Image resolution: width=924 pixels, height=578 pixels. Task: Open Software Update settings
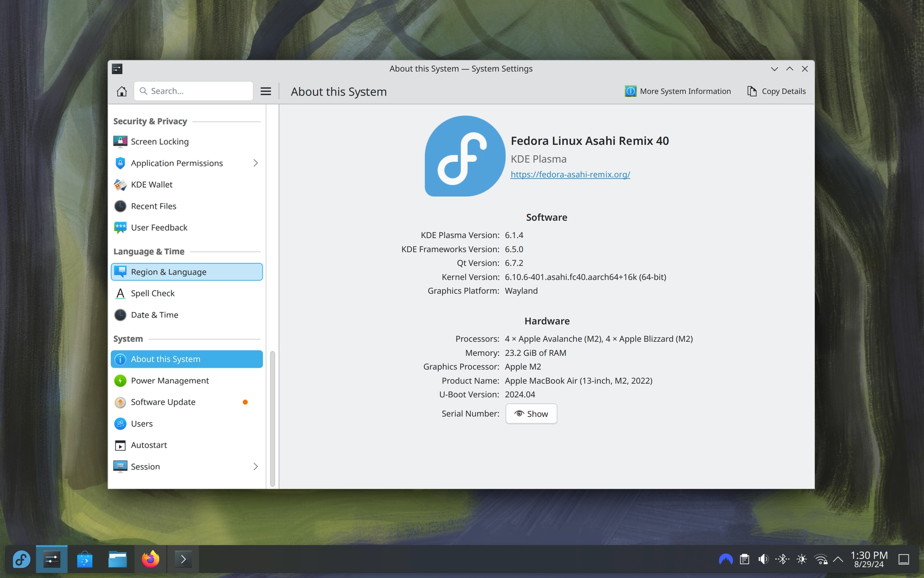pos(187,402)
